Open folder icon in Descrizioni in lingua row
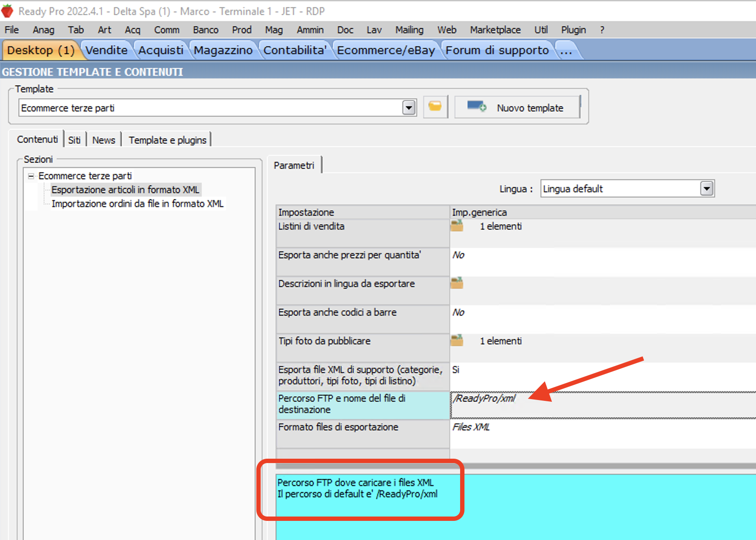756x540 pixels. click(x=457, y=283)
